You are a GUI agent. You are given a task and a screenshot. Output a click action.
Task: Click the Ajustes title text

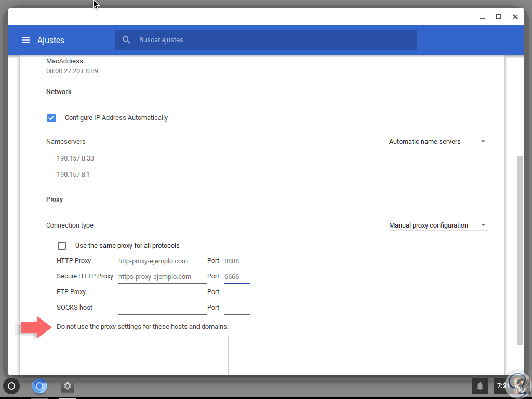point(51,40)
